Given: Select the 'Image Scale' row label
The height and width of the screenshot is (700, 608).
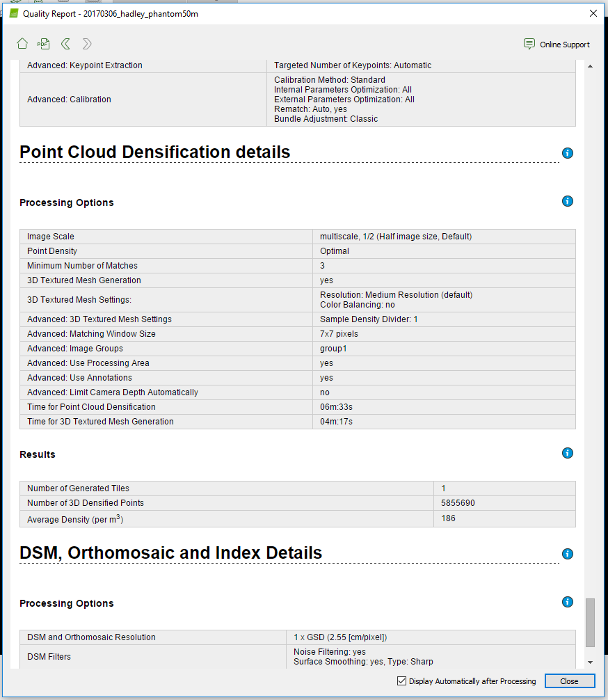Looking at the screenshot, I should click(x=51, y=237).
